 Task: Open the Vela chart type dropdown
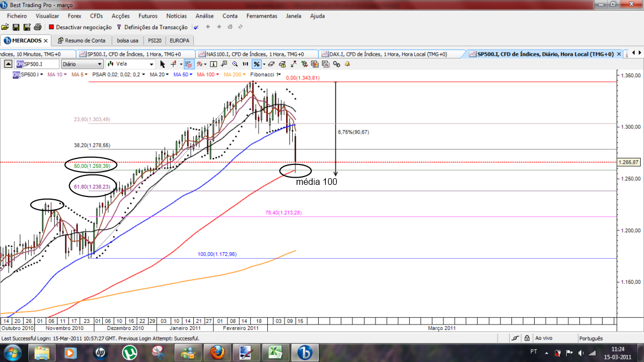pyautogui.click(x=130, y=64)
